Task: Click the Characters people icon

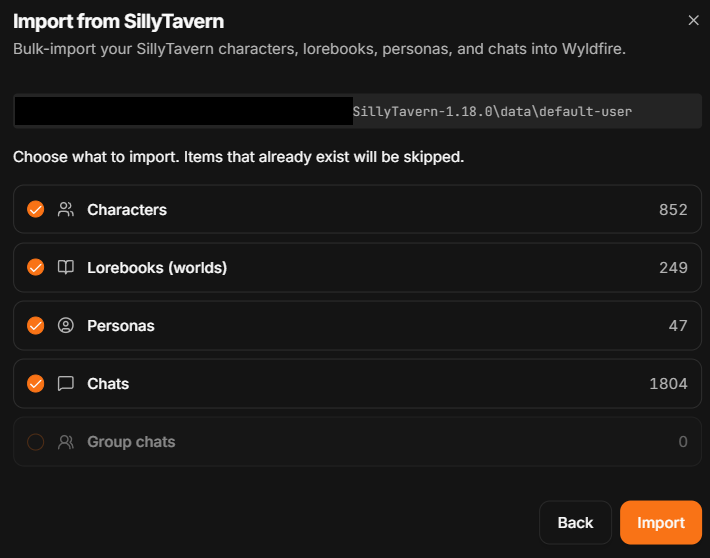Action: pos(66,209)
